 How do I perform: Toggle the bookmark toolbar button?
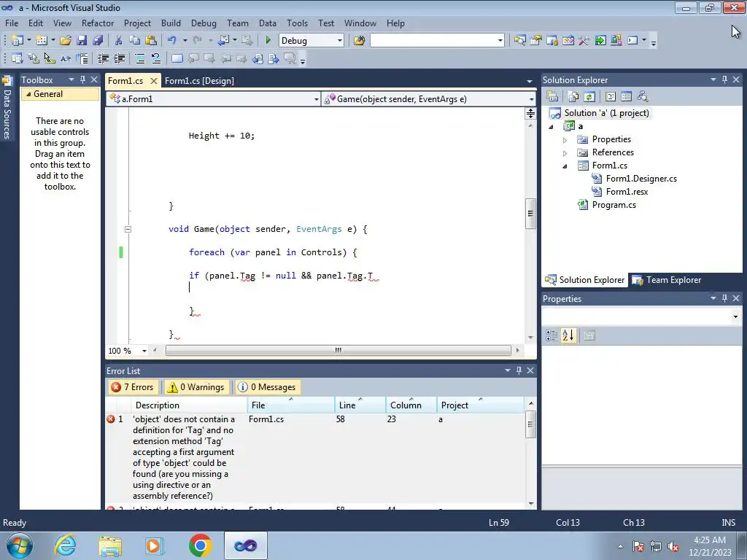tap(177, 58)
